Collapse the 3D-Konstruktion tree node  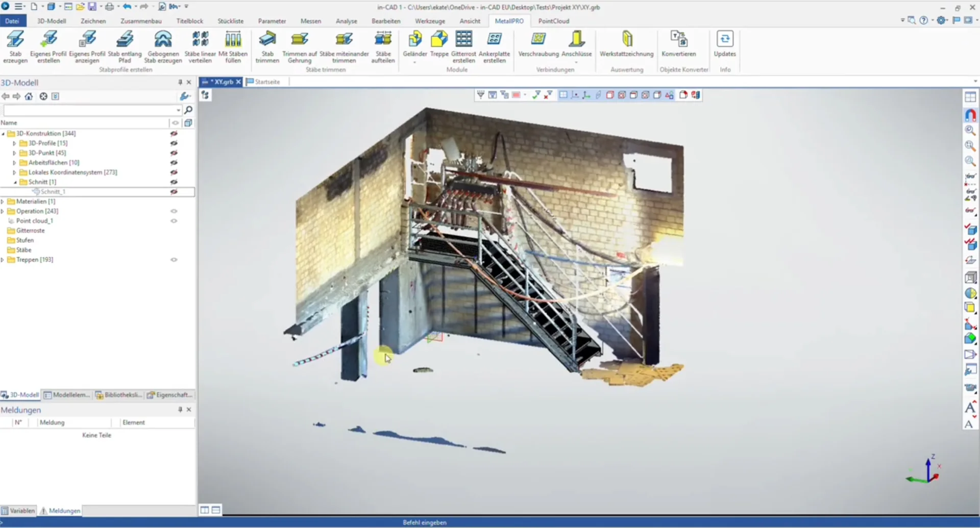(3, 134)
